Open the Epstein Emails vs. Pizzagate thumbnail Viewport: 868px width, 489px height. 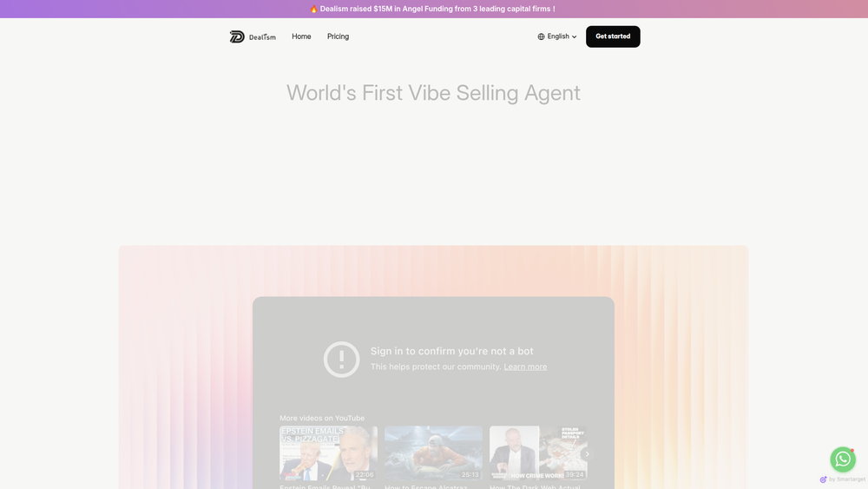click(x=328, y=453)
